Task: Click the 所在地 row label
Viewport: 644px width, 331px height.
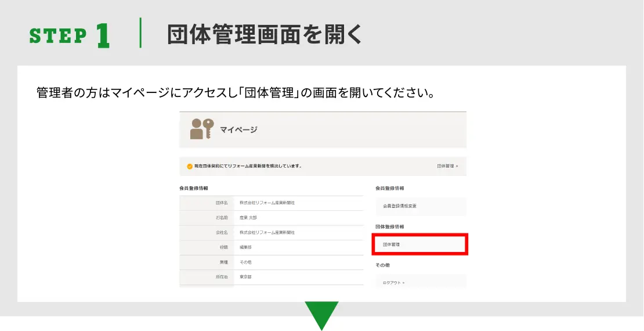Action: point(222,277)
